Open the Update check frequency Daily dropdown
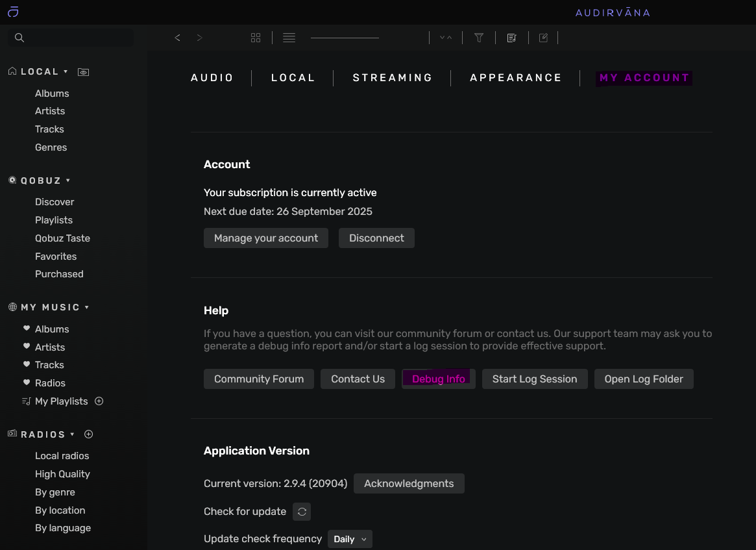The height and width of the screenshot is (550, 756). [349, 539]
